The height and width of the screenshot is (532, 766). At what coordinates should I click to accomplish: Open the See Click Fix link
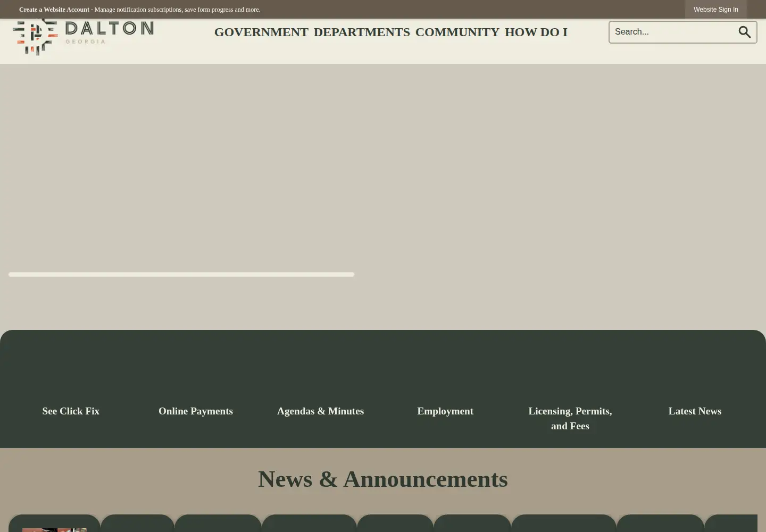tap(71, 411)
